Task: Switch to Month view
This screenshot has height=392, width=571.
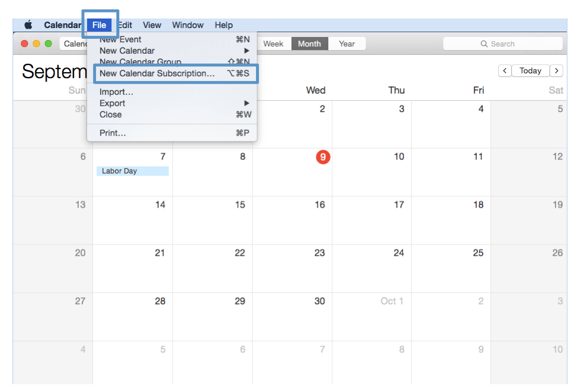Action: (x=309, y=44)
